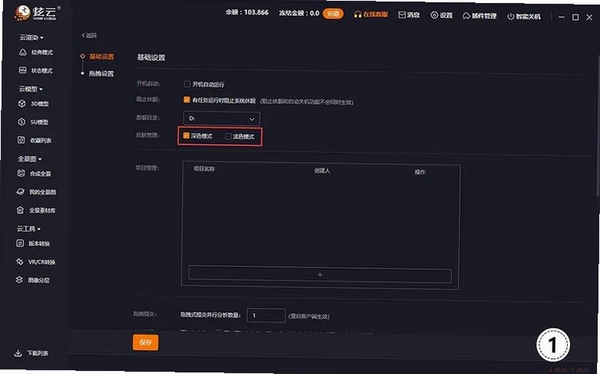This screenshot has height=374, width=600.
Task: Open the 收藏列表 favorites icon
Action: coord(21,140)
